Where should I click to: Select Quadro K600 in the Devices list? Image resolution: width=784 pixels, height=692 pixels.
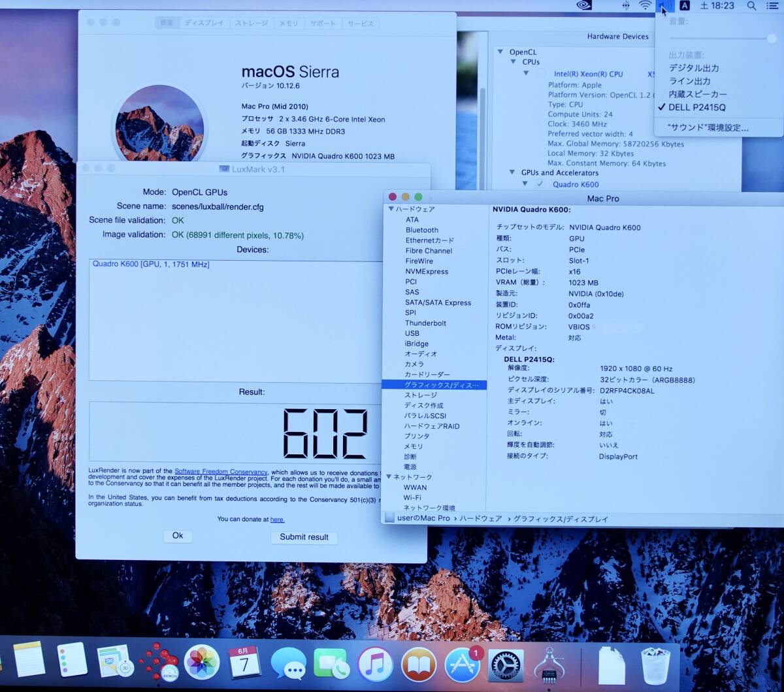(151, 264)
